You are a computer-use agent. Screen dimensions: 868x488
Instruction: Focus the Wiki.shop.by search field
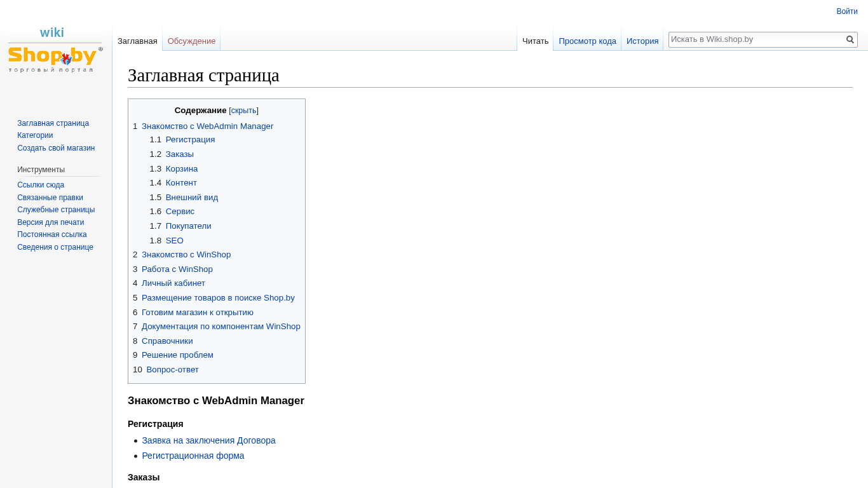point(756,39)
